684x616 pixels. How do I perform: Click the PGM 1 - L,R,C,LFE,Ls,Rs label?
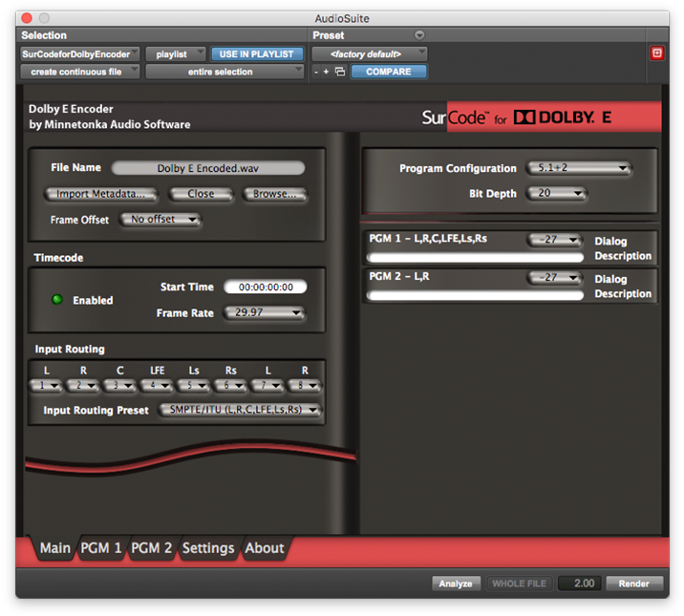(428, 239)
